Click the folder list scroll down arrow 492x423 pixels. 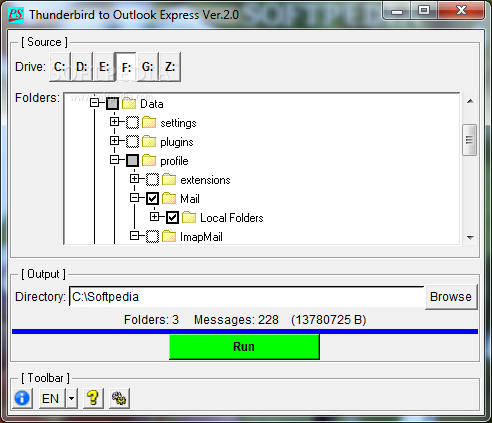point(470,237)
